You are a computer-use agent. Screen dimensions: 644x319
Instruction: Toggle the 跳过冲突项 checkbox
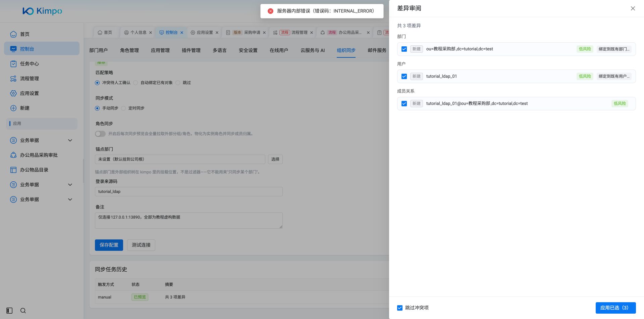click(x=400, y=308)
